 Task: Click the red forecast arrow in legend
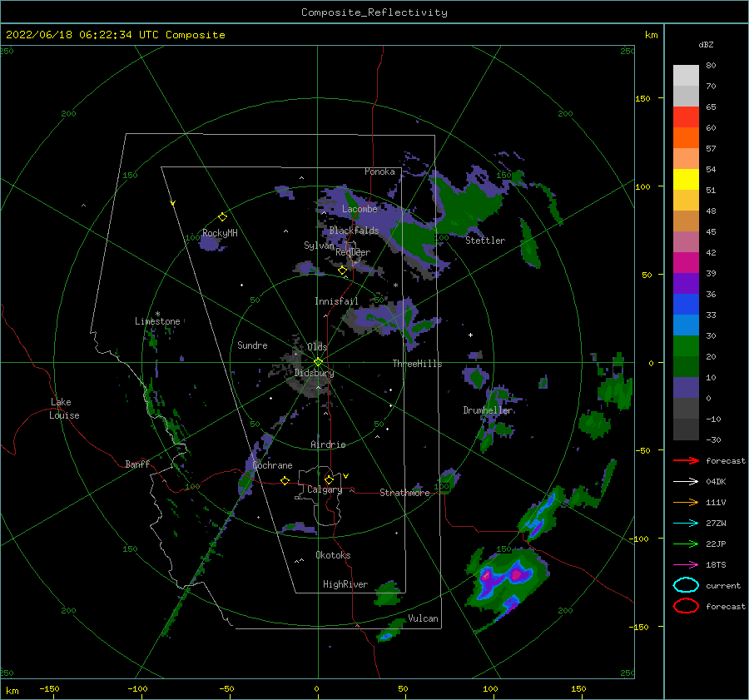click(x=686, y=460)
